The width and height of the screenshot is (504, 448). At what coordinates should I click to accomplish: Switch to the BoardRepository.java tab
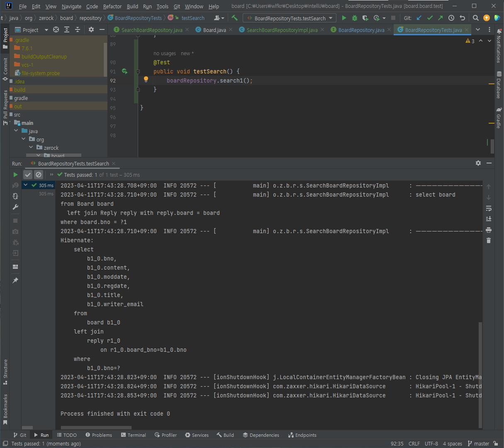pyautogui.click(x=361, y=30)
